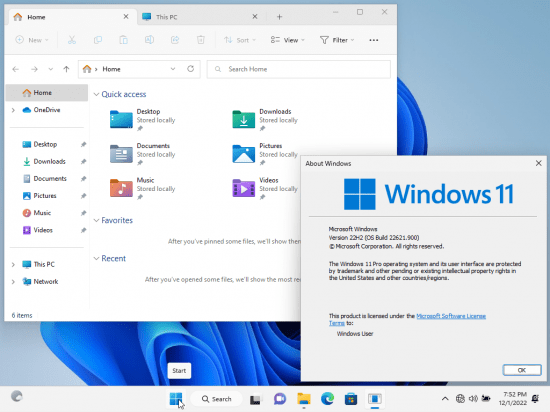Open Microsoft Store from the taskbar
The width and height of the screenshot is (550, 412).
pyautogui.click(x=351, y=399)
